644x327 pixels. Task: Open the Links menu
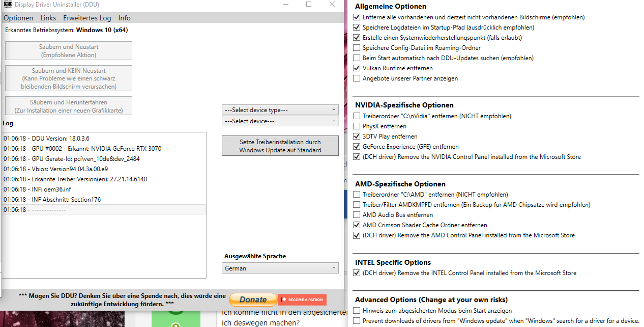pos(48,18)
